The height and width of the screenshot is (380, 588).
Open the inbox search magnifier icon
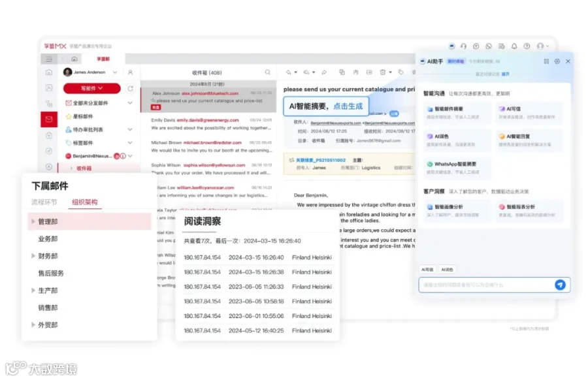[268, 72]
